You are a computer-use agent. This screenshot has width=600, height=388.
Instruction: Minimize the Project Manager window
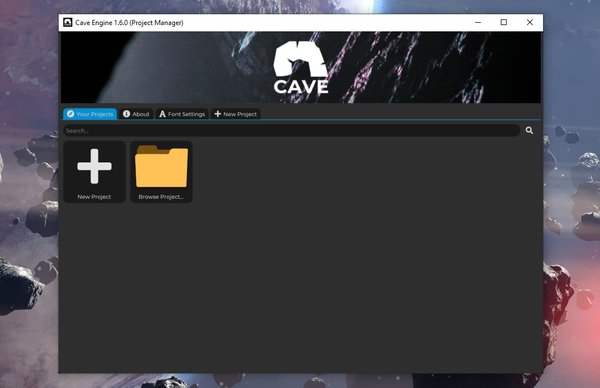point(478,23)
